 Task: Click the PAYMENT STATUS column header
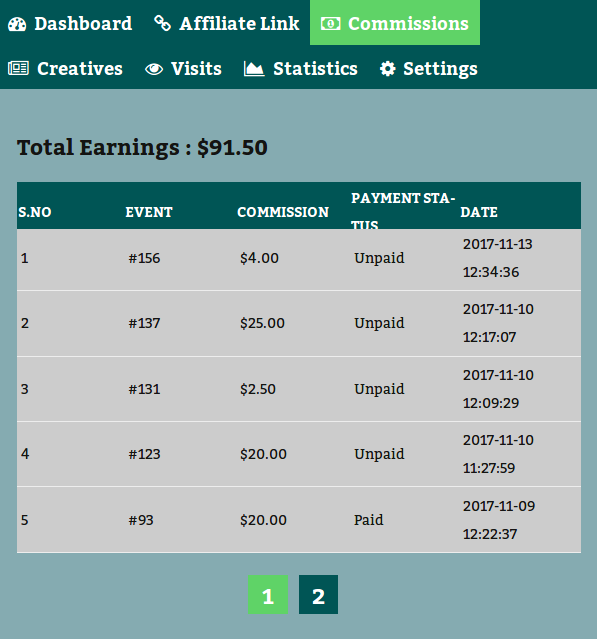(x=403, y=210)
